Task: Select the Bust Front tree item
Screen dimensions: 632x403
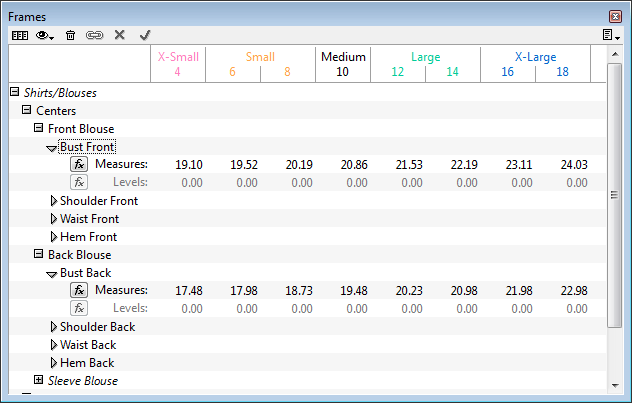Action: 87,147
